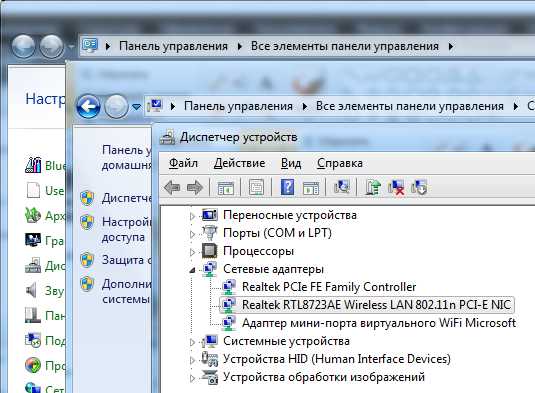Open the Программы item in Control Panel list

point(45,366)
